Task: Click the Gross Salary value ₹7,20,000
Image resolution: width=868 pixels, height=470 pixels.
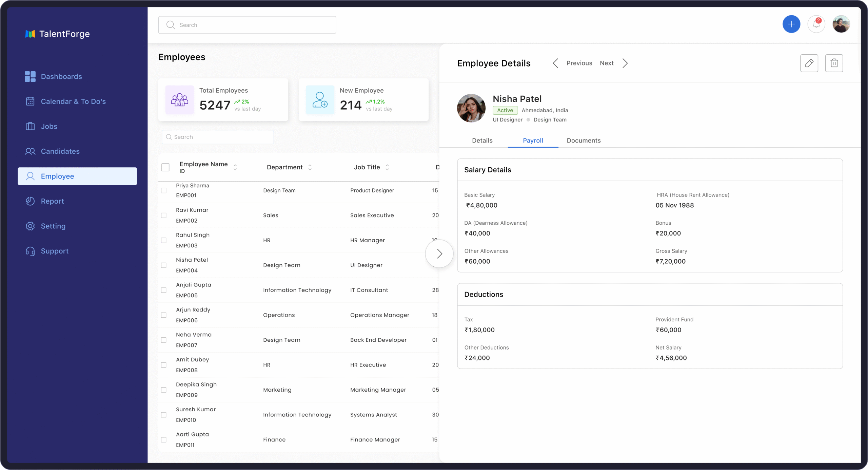Action: (x=670, y=261)
